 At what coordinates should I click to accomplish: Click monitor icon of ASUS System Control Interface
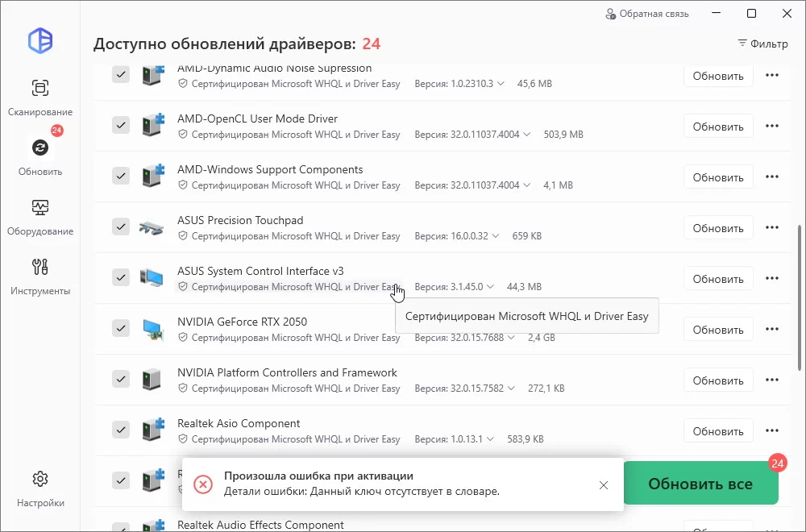click(x=152, y=277)
